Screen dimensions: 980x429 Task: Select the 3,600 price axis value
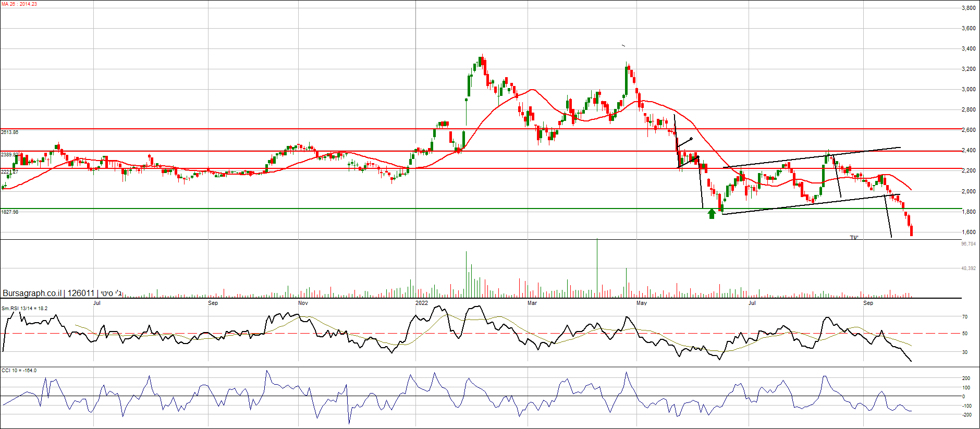pos(969,29)
